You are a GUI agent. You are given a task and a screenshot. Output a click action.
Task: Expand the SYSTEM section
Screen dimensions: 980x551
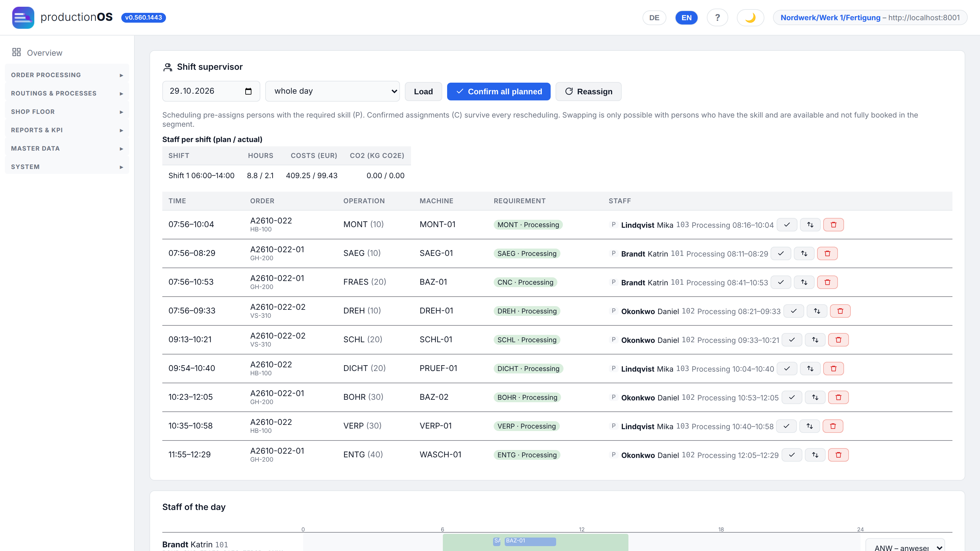point(67,167)
